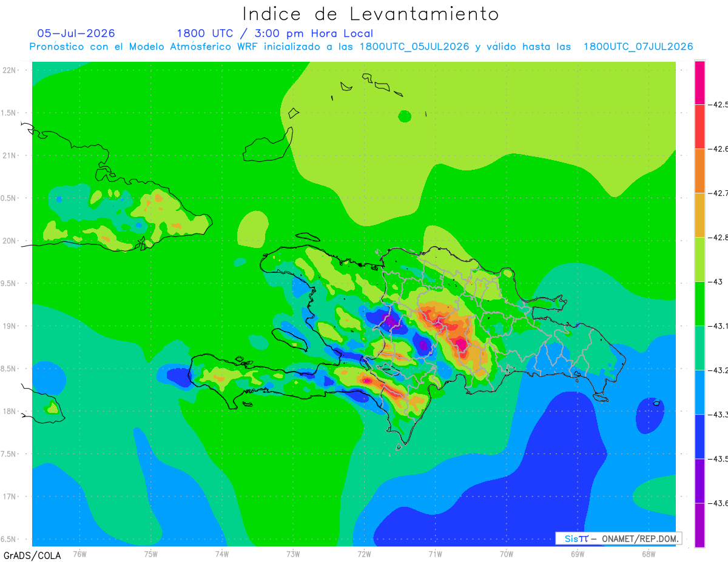
Task: Click the '17N' latitude label
Action: click(9, 497)
